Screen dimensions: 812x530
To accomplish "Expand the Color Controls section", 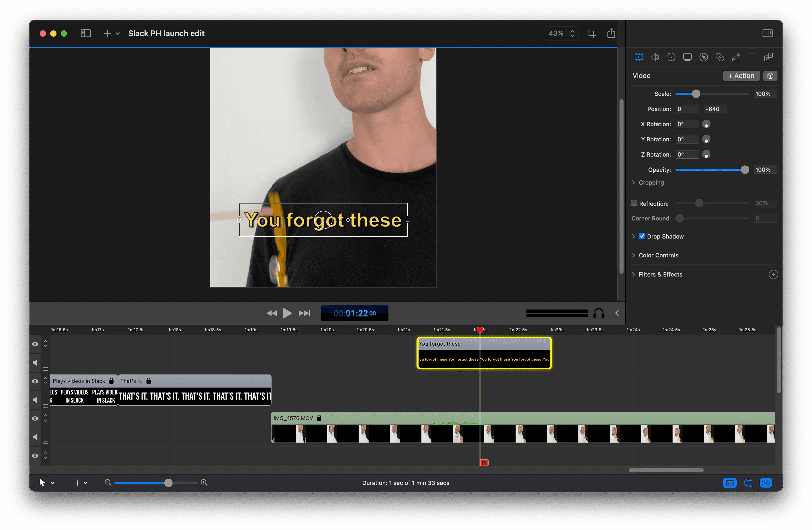I will (634, 255).
